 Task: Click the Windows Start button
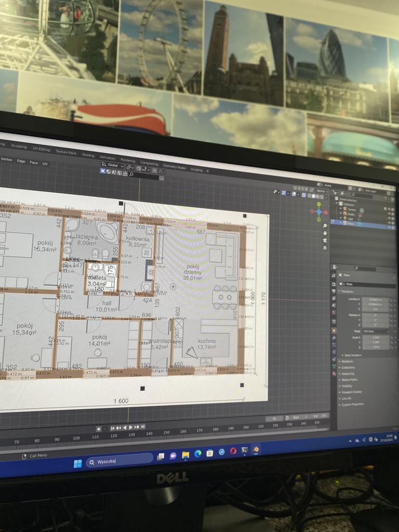tap(78, 464)
